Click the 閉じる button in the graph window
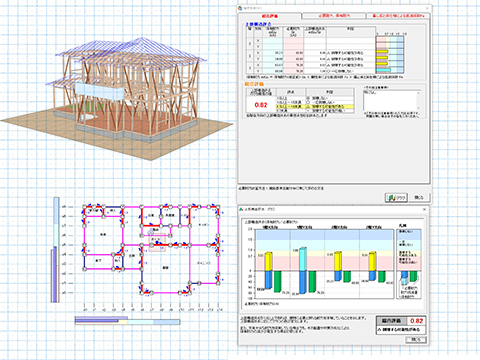The image size is (480, 360). (x=416, y=340)
